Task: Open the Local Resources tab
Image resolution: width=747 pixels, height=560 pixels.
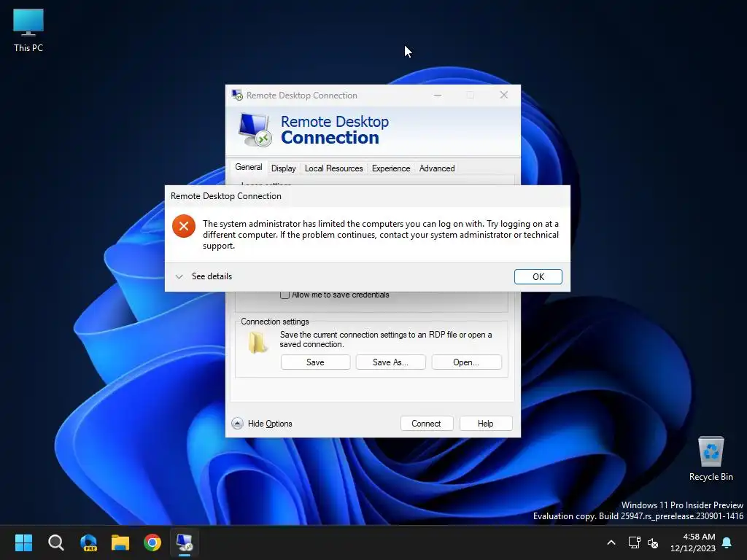Action: click(x=333, y=168)
